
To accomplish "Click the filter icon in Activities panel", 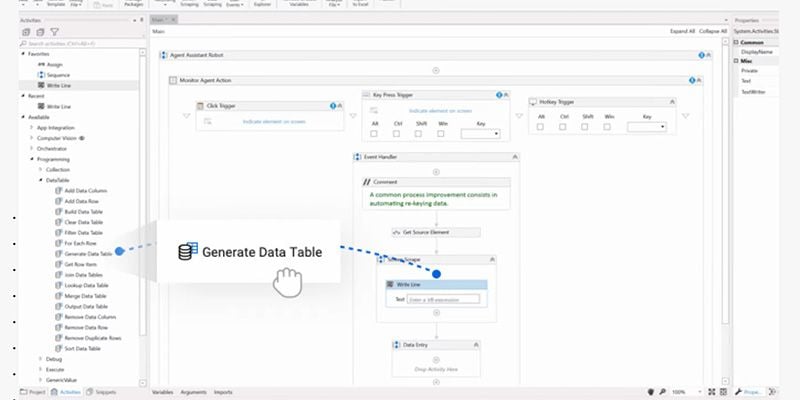I will [x=55, y=32].
